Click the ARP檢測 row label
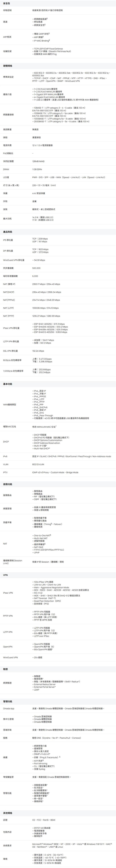 click(x=7, y=37)
